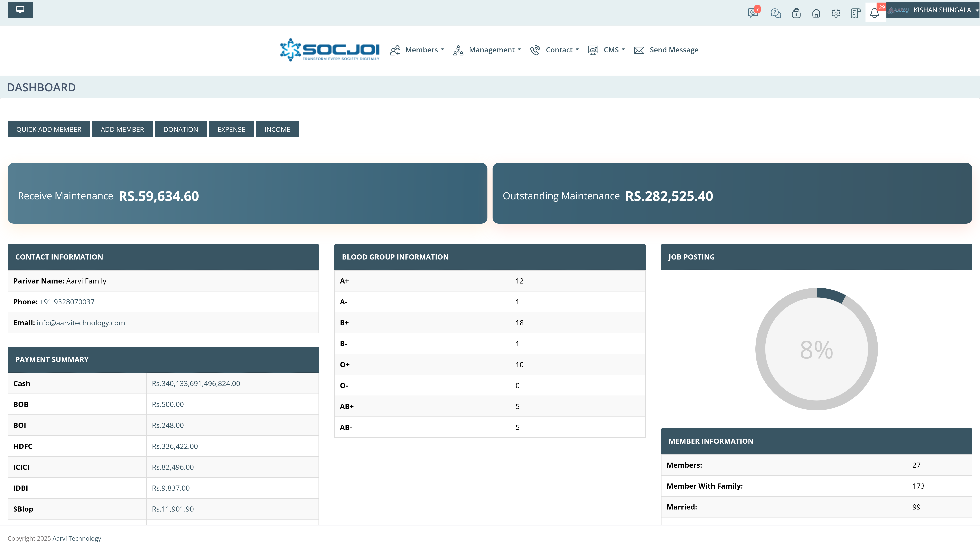
Task: Click the padlock icon in header
Action: [796, 13]
